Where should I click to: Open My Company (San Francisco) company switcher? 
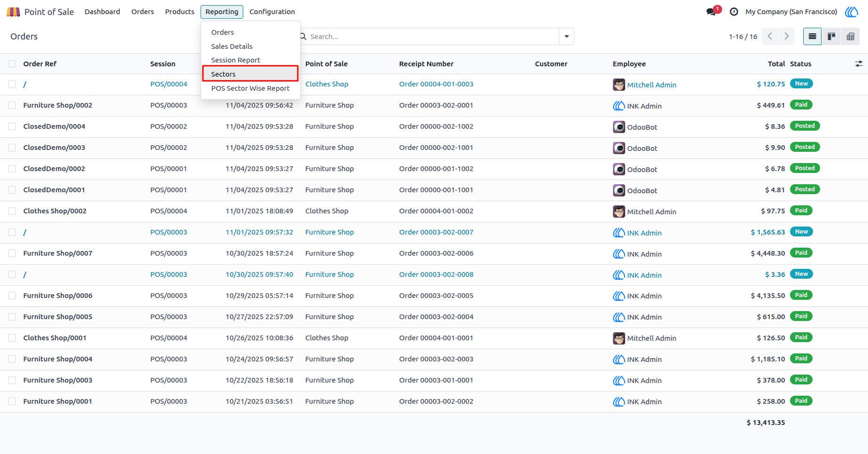click(x=791, y=12)
